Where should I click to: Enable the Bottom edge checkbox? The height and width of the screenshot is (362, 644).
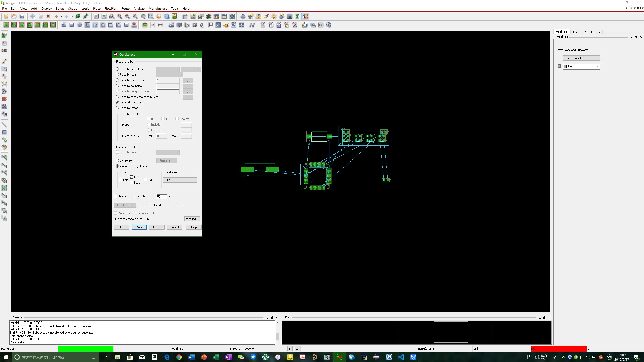coord(131,183)
